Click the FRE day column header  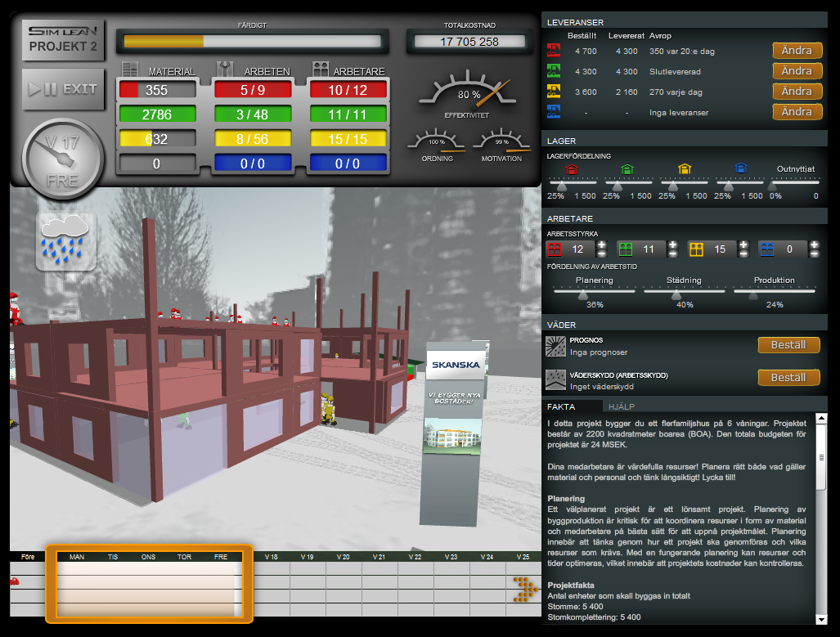point(221,557)
